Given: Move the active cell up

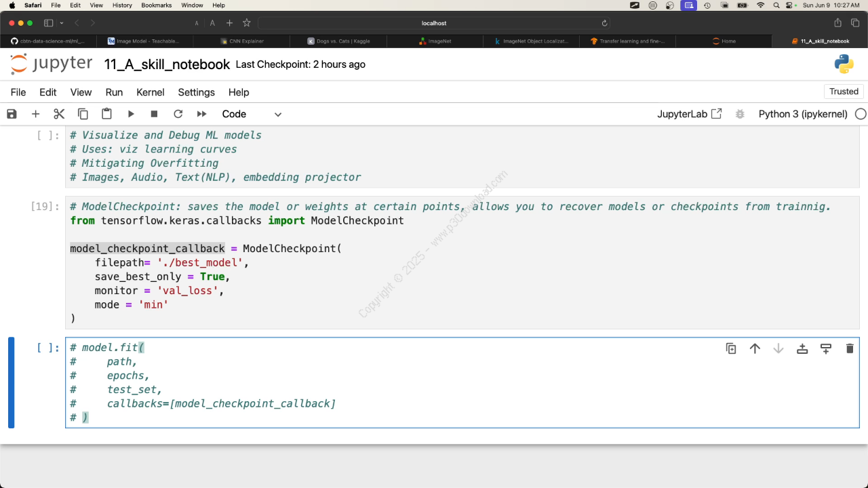Looking at the screenshot, I should (755, 348).
